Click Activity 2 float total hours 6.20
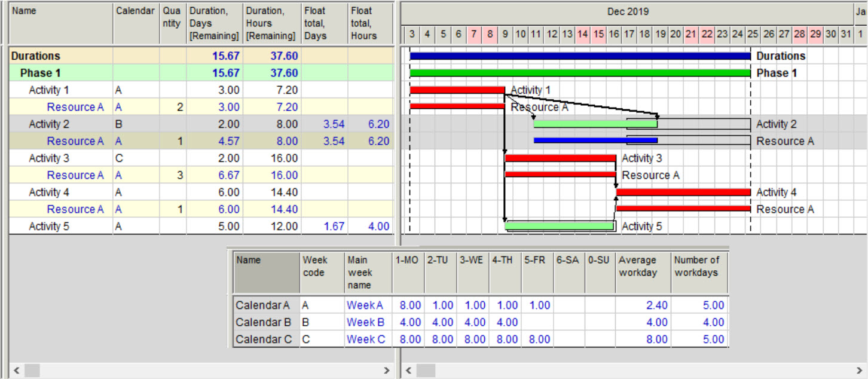868x379 pixels. click(x=379, y=124)
